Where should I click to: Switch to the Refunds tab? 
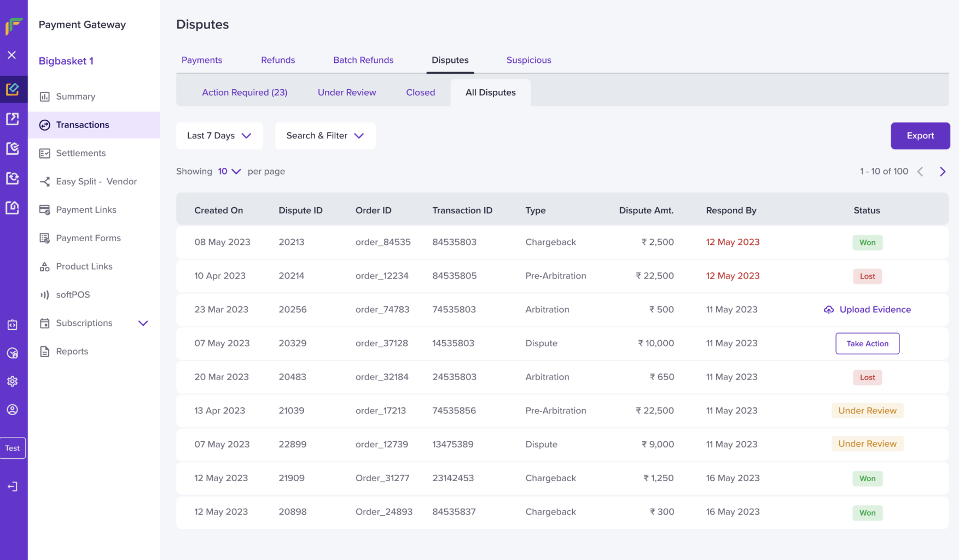coord(278,60)
